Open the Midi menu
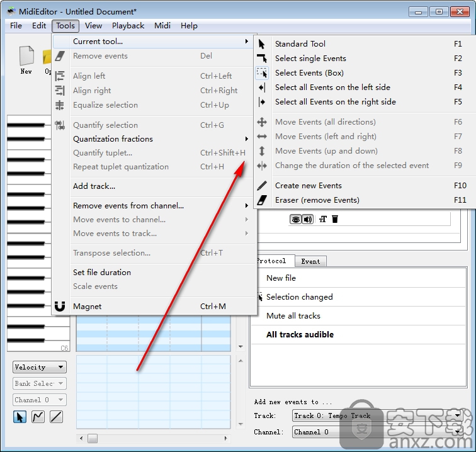This screenshot has width=476, height=452. coord(162,26)
